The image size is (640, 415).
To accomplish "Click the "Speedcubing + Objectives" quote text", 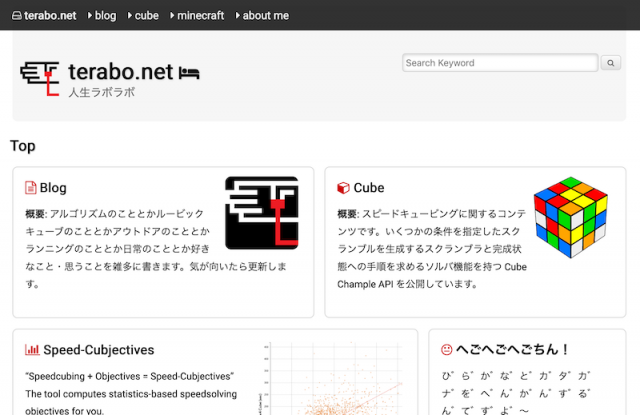I will click(x=129, y=376).
